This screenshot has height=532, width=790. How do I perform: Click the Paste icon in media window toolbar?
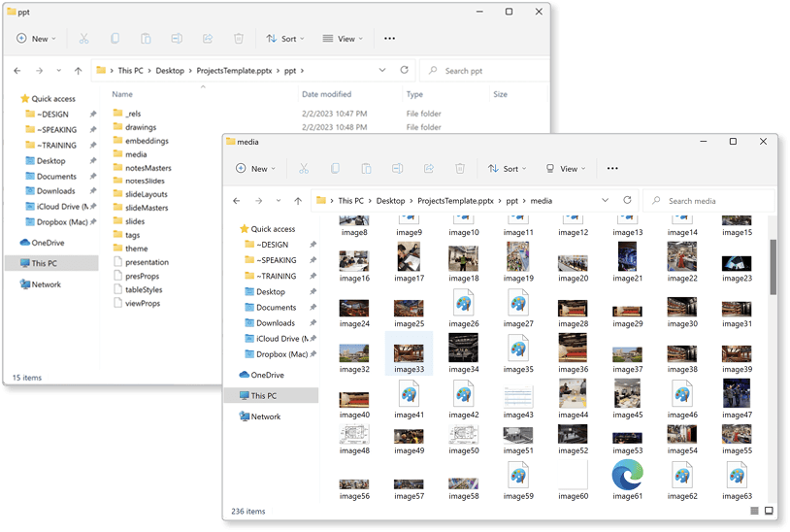pos(366,168)
